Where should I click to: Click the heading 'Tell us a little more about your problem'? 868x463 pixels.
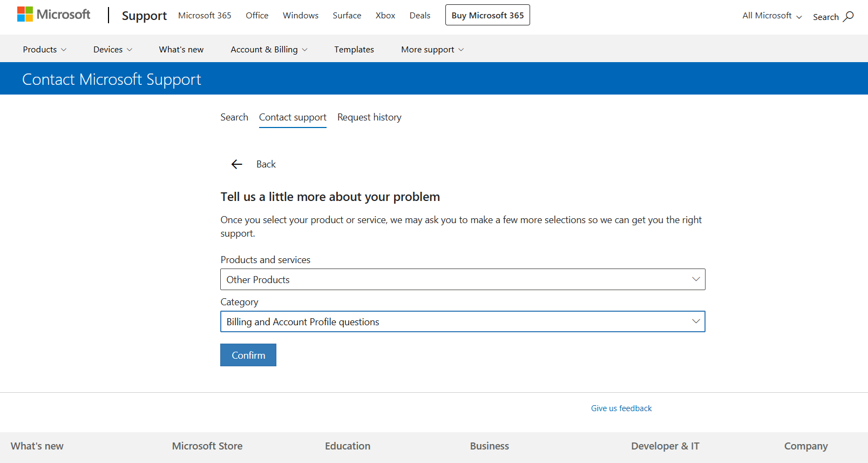330,197
